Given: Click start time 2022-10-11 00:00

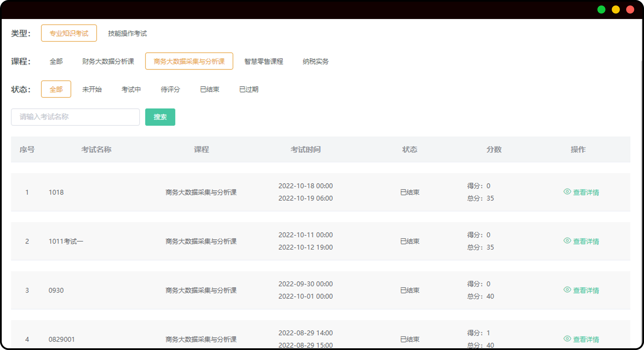Looking at the screenshot, I should click(x=306, y=235).
